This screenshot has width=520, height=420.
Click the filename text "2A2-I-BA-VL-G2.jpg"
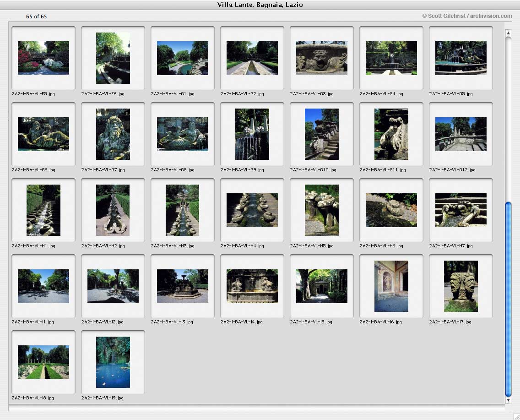click(242, 94)
